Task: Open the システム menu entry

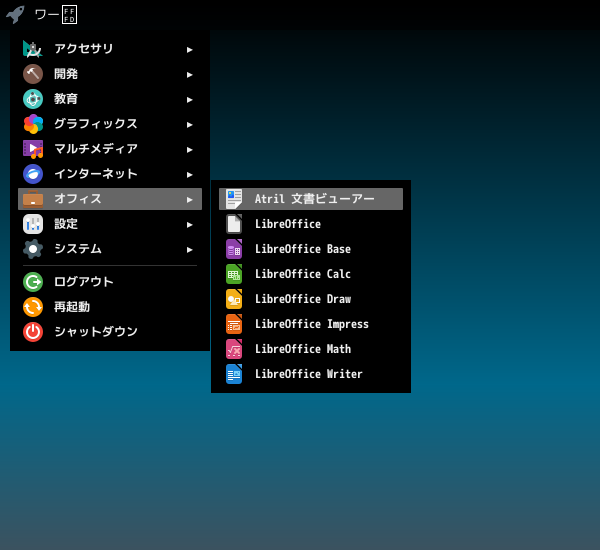Action: coord(110,249)
